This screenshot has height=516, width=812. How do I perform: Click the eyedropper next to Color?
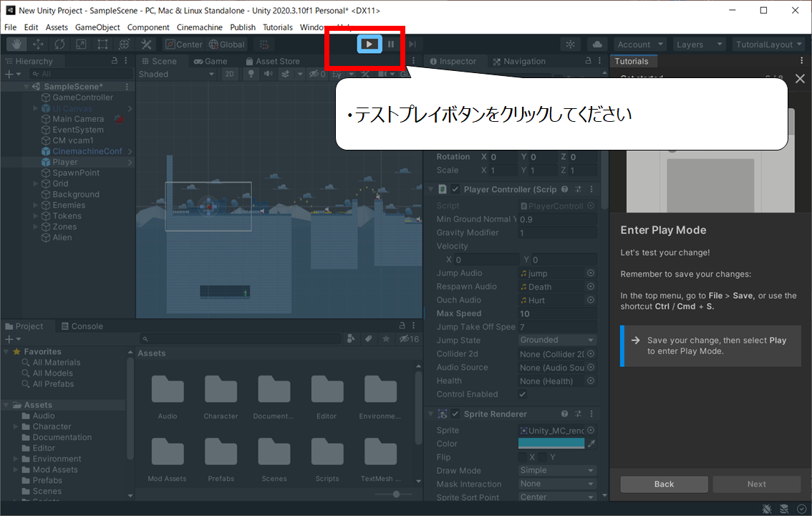(591, 444)
